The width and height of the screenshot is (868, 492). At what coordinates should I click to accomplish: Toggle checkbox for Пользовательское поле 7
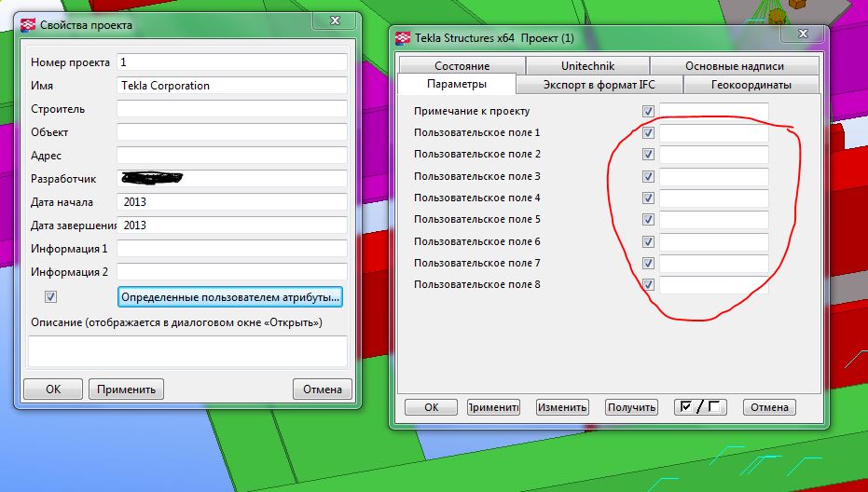(x=648, y=263)
